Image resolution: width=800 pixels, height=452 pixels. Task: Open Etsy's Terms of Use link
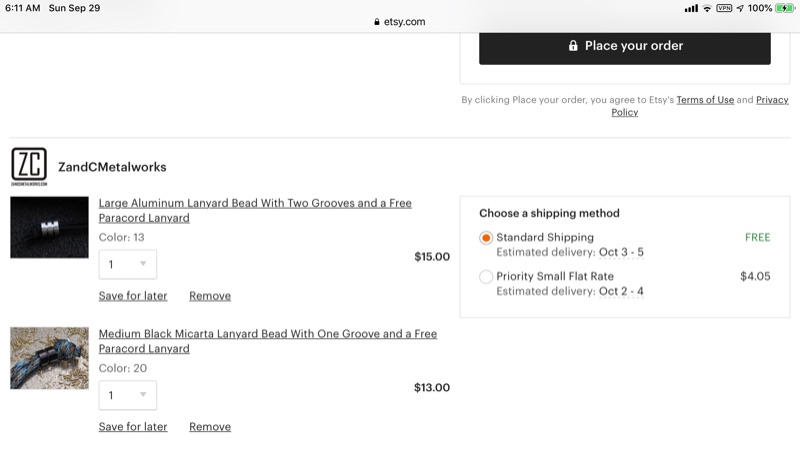click(x=705, y=100)
